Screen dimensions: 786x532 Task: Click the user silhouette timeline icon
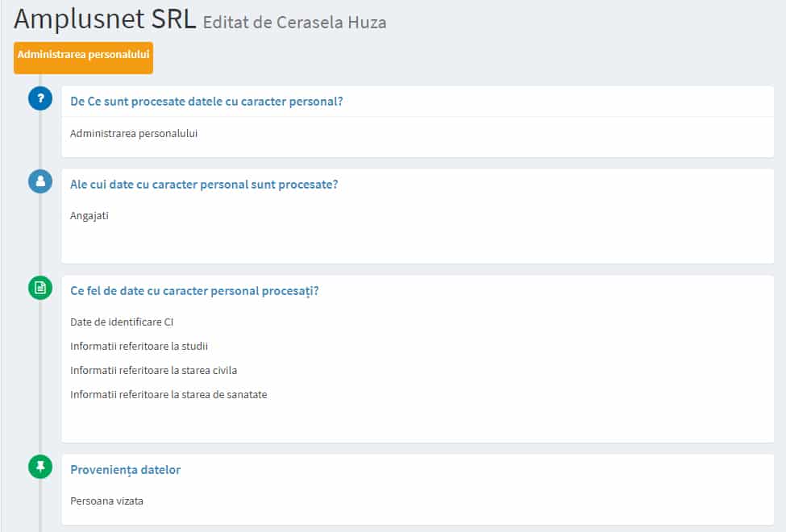[x=40, y=181]
